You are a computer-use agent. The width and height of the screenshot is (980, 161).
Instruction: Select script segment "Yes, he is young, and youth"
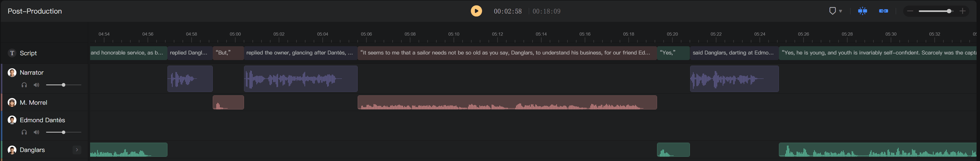point(878,53)
